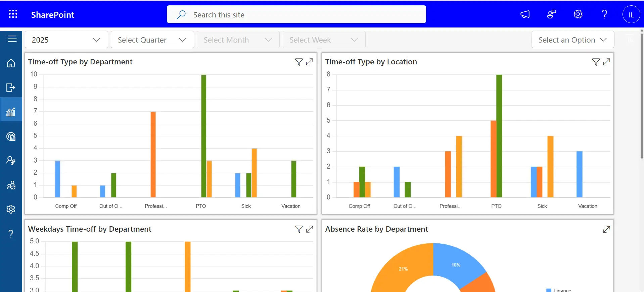Open SharePoint settings gear in header
The width and height of the screenshot is (644, 292).
(578, 14)
